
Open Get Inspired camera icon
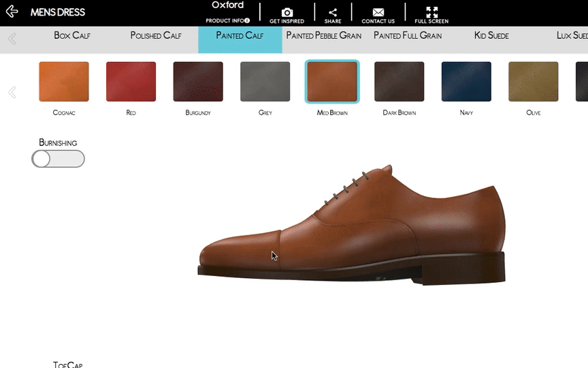pos(287,13)
